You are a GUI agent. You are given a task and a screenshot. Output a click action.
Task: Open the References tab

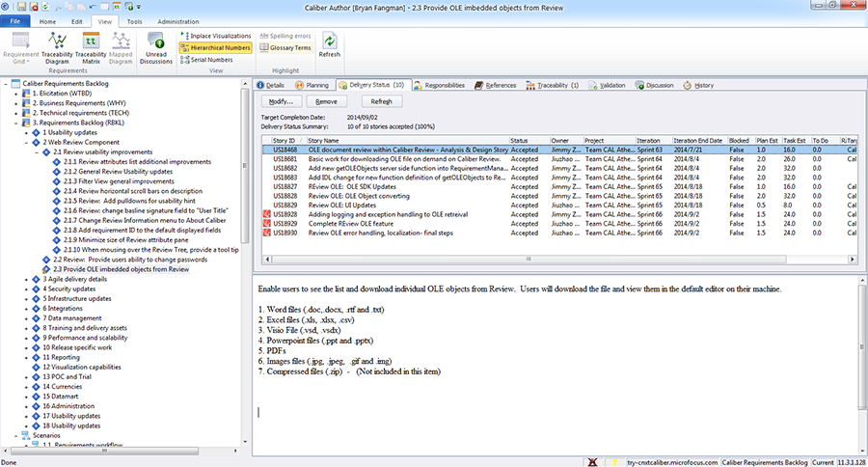click(496, 85)
